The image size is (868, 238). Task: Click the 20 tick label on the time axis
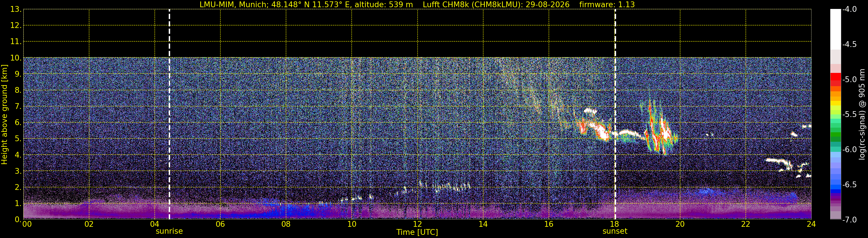[680, 224]
